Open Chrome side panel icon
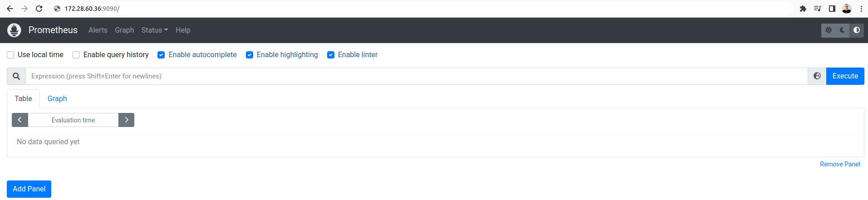The width and height of the screenshot is (868, 200). click(832, 9)
